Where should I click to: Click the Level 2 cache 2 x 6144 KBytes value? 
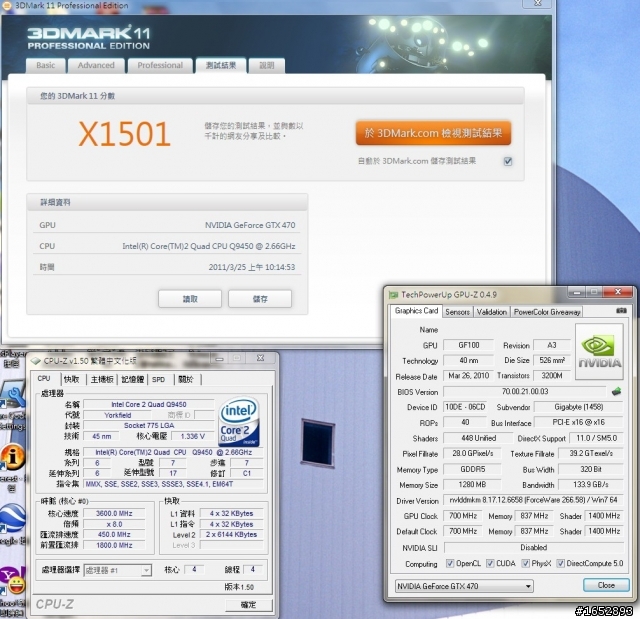pyautogui.click(x=231, y=535)
